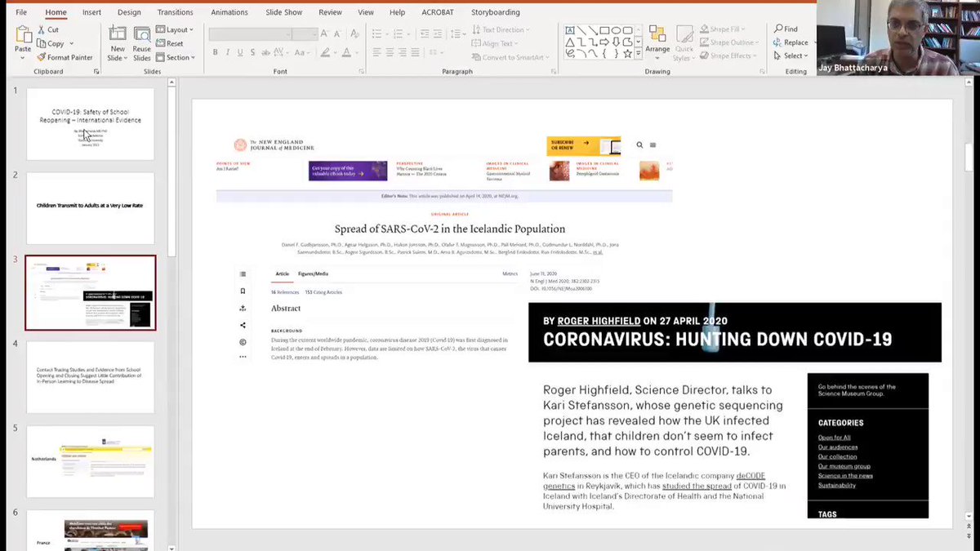The width and height of the screenshot is (980, 551).
Task: Click the Font Color button
Action: [346, 52]
